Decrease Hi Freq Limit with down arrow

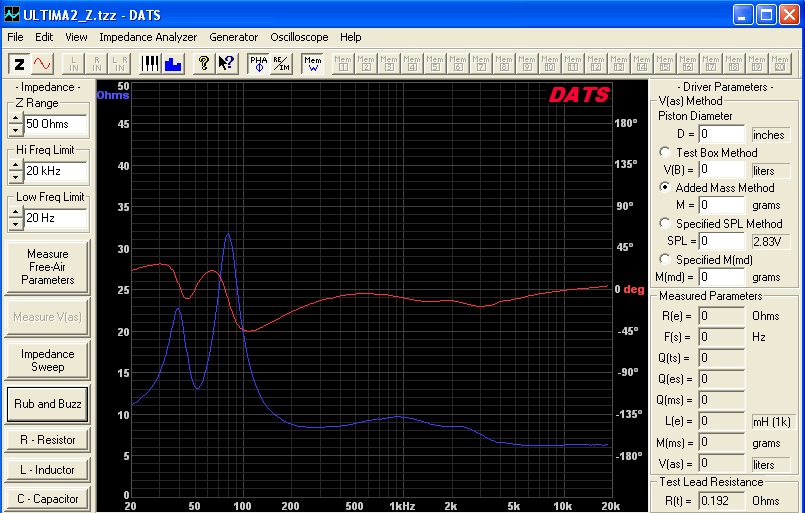click(x=16, y=177)
